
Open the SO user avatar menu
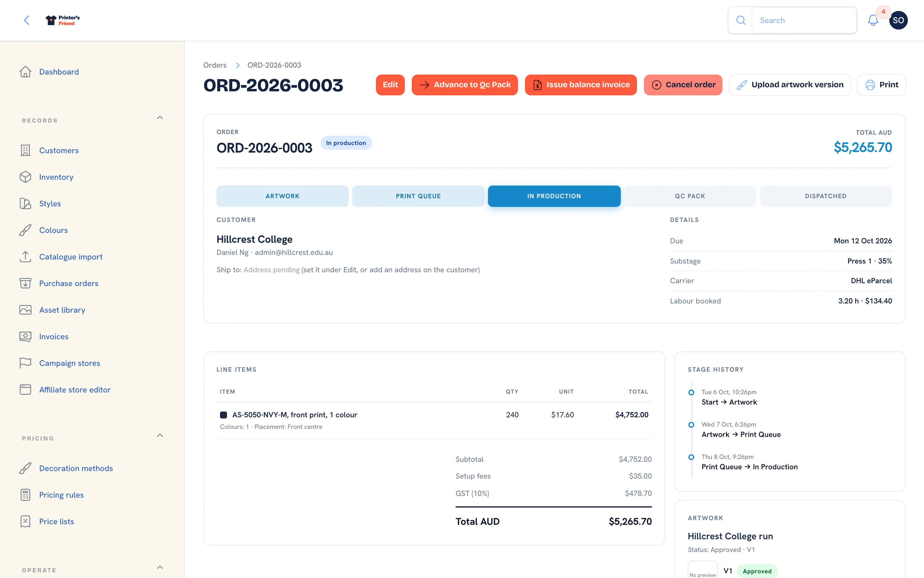coord(898,20)
